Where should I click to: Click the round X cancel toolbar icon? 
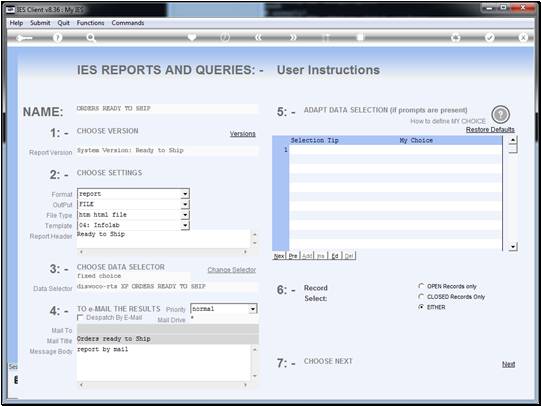point(523,37)
